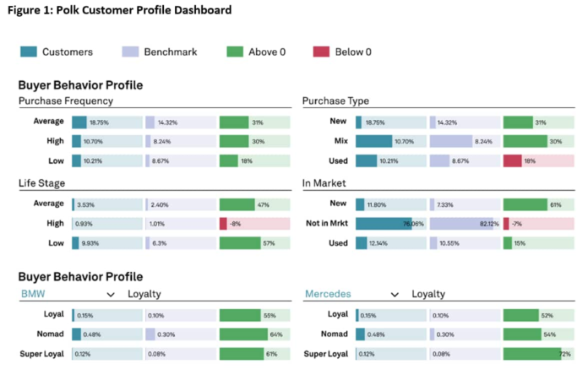Click the red -7% Not in Mrkt bar

coord(506,224)
